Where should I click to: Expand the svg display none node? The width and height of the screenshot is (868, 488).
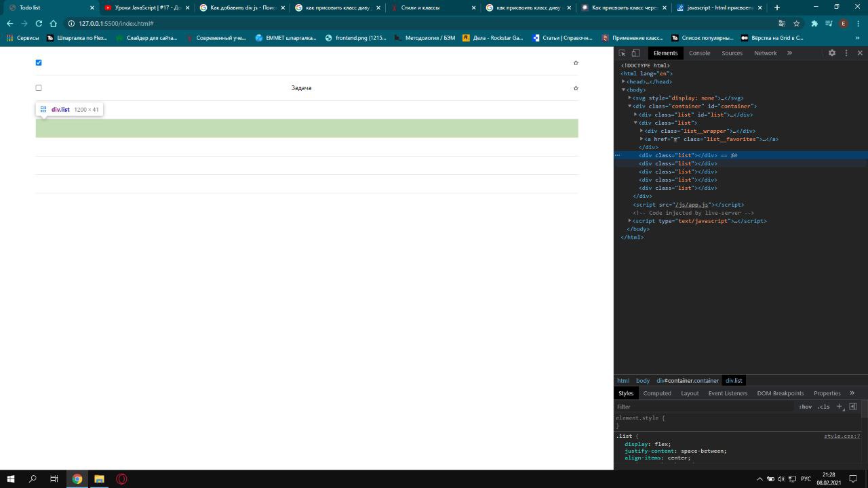click(x=629, y=98)
